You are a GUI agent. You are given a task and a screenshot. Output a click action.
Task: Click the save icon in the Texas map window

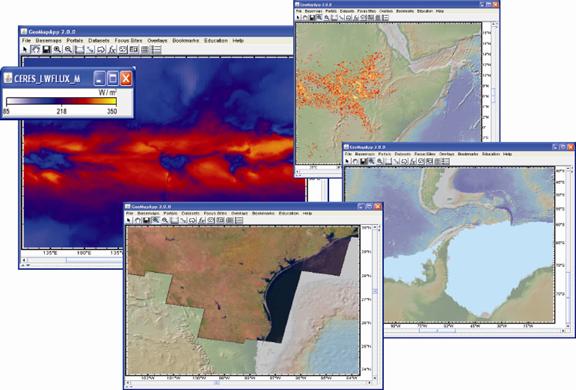coord(146,220)
